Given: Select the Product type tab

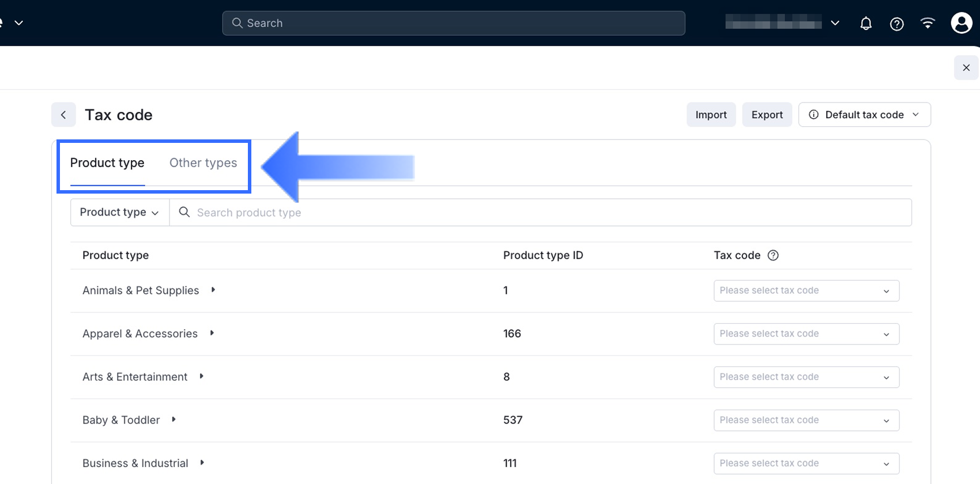Looking at the screenshot, I should pos(107,163).
